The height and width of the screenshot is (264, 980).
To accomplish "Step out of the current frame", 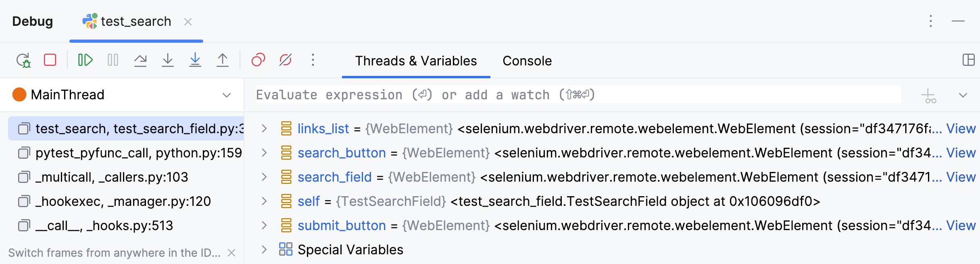I will point(223,60).
